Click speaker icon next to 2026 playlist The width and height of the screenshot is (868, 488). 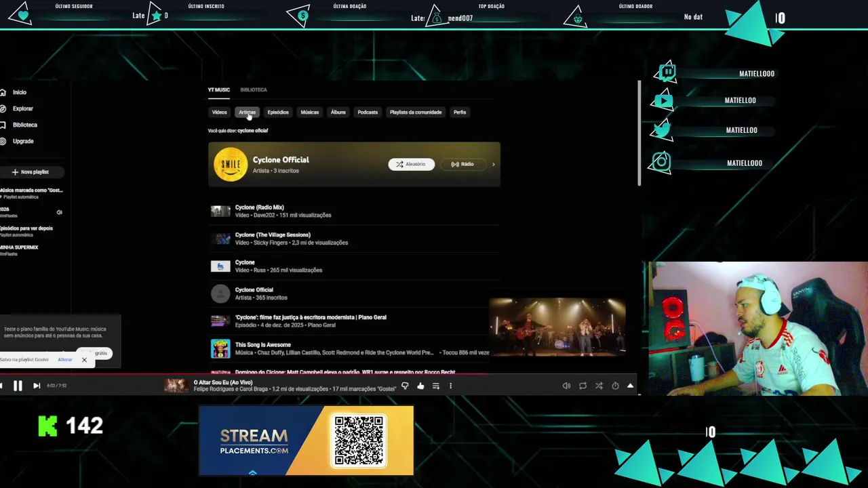pos(59,212)
